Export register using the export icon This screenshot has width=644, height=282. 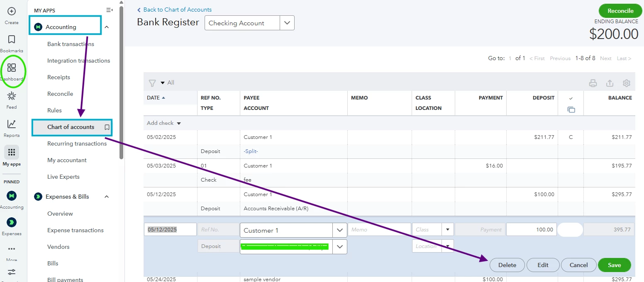click(610, 83)
